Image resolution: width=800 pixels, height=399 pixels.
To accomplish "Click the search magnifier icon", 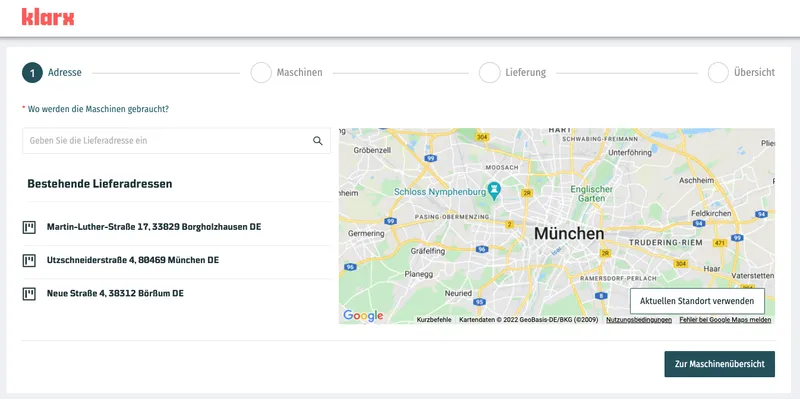I will [x=318, y=141].
